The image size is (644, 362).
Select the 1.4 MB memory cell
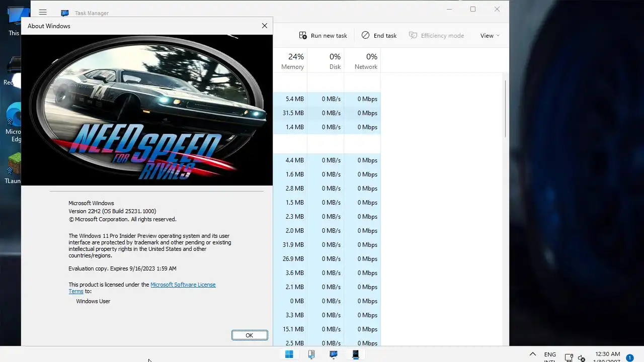click(290, 127)
